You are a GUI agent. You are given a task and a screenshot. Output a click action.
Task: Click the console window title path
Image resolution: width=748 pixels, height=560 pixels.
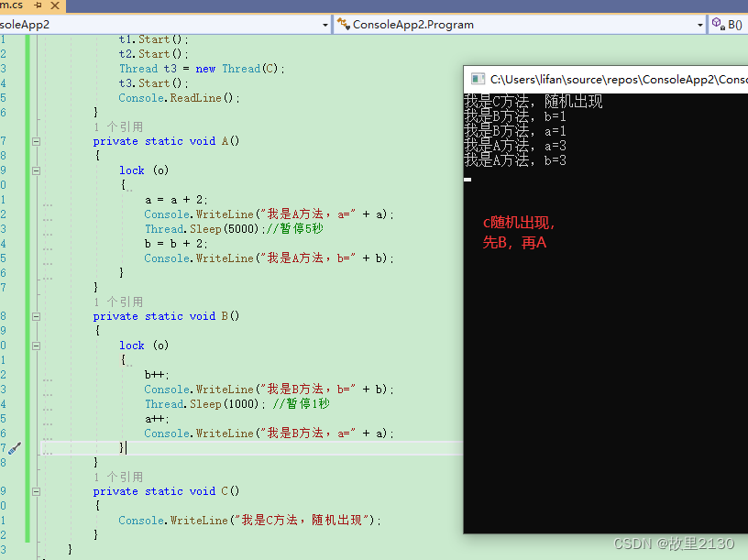[x=614, y=80]
